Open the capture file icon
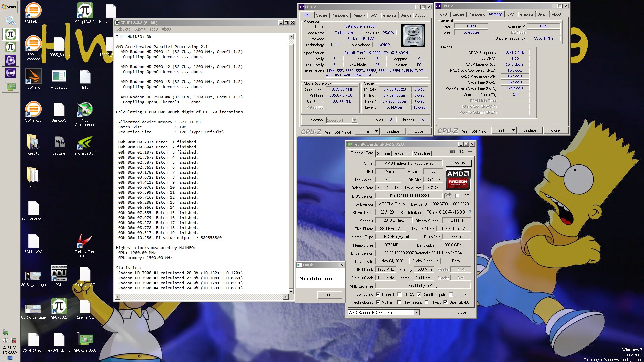 [59, 145]
